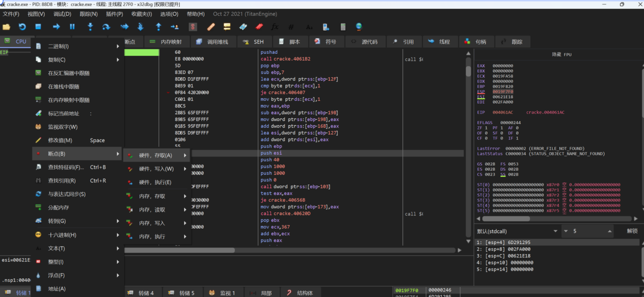This screenshot has width=644, height=297.
Task: Click the Open file folder icon
Action: tap(7, 27)
